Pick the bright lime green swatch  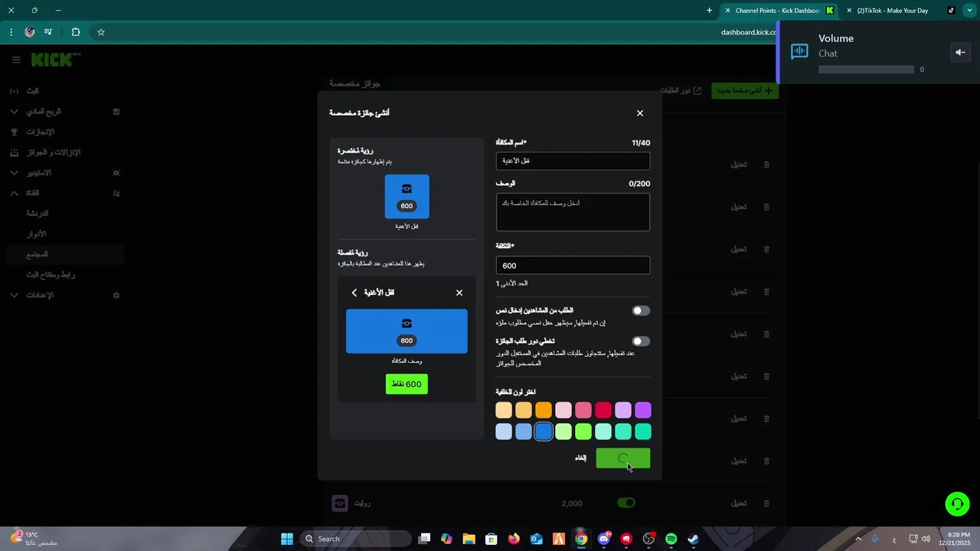click(x=583, y=432)
